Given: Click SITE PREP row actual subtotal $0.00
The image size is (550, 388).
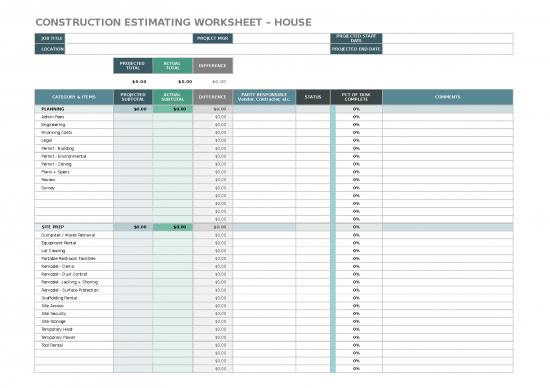Looking at the screenshot, I should [172, 227].
